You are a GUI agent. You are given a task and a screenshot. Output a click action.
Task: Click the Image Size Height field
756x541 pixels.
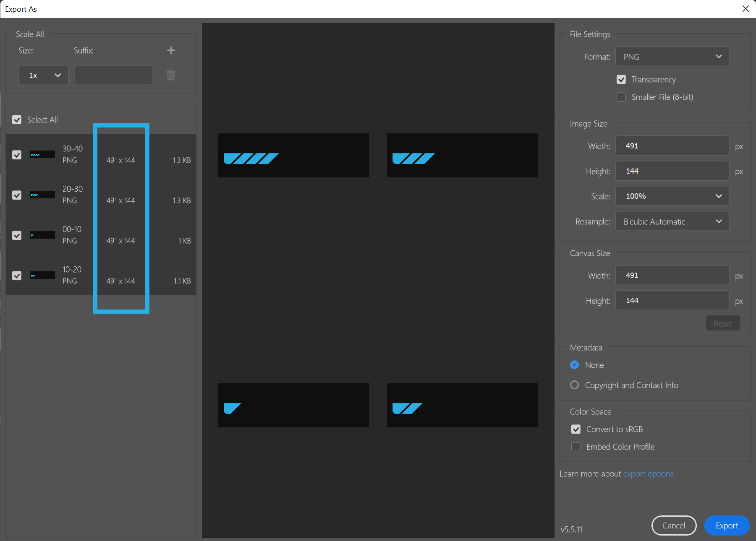click(x=672, y=171)
